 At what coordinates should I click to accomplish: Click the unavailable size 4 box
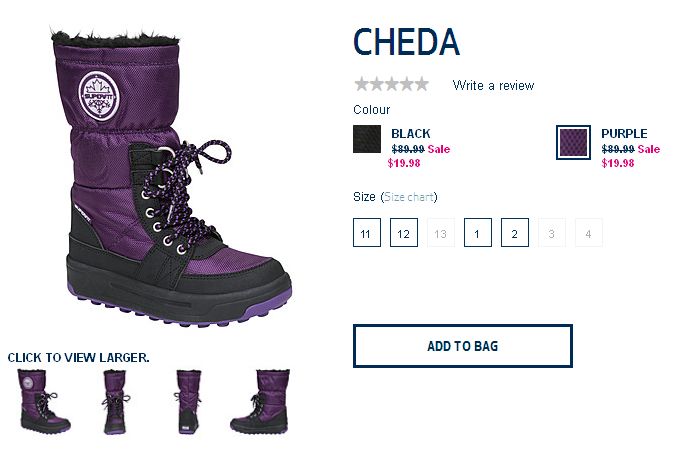point(588,234)
